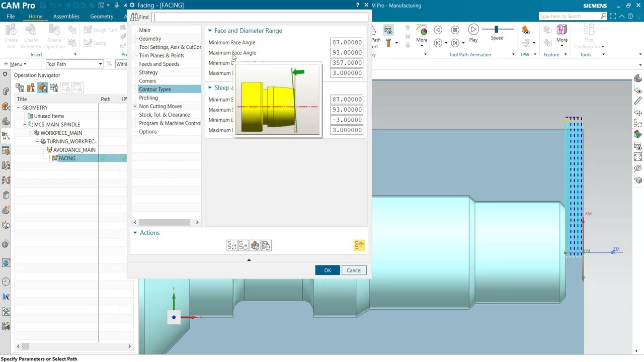Viewport: 644px width, 362px height.
Task: Pause the tool path animation
Action: pyautogui.click(x=455, y=30)
